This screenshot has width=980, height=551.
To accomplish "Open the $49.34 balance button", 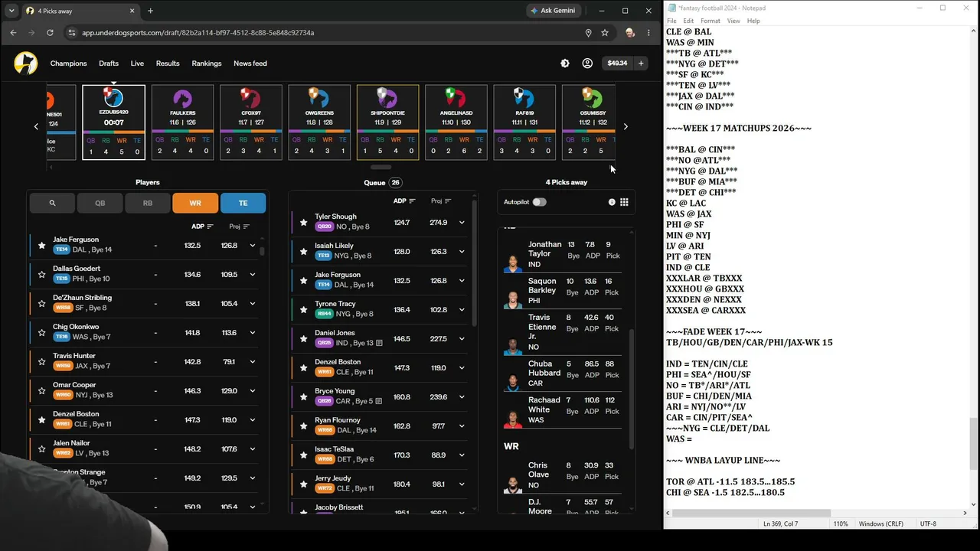I will click(618, 64).
